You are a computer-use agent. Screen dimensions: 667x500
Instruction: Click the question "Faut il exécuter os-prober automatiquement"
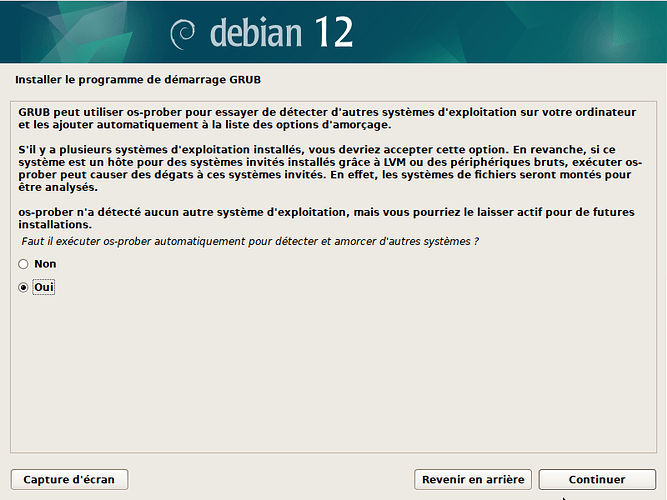[250, 241]
